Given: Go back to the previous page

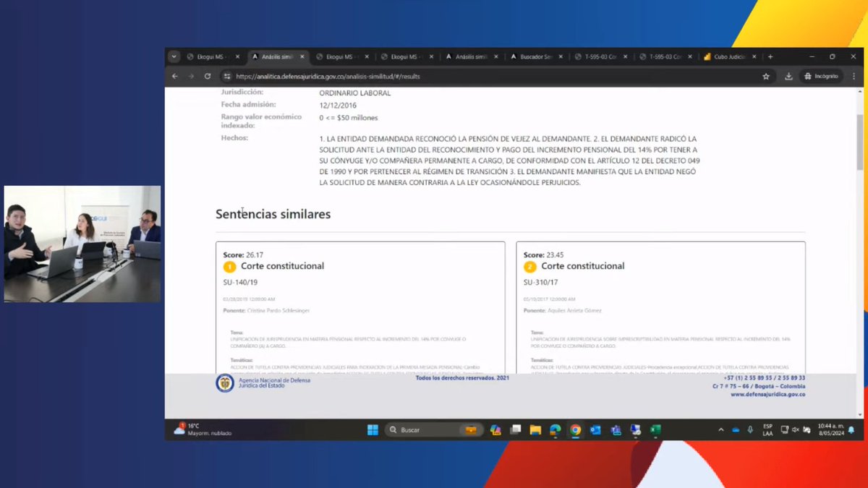Looking at the screenshot, I should [174, 76].
